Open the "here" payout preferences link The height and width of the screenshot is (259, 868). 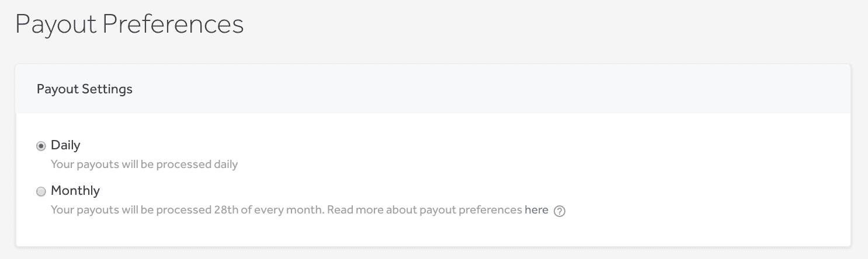point(536,210)
